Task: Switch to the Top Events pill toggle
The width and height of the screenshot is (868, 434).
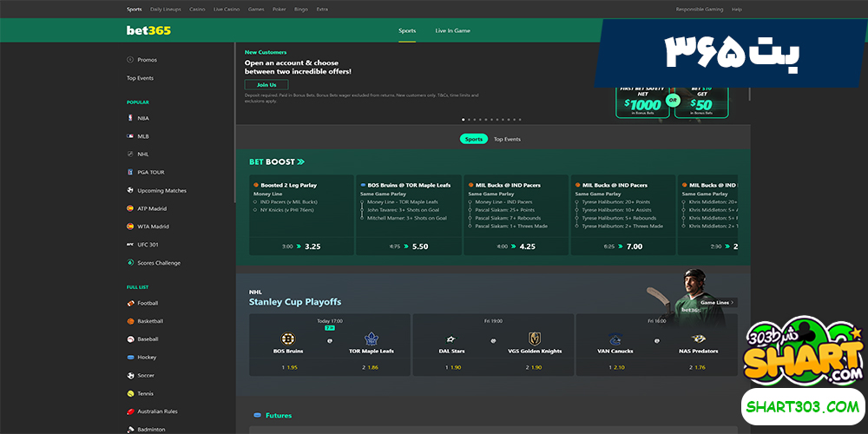Action: [507, 139]
